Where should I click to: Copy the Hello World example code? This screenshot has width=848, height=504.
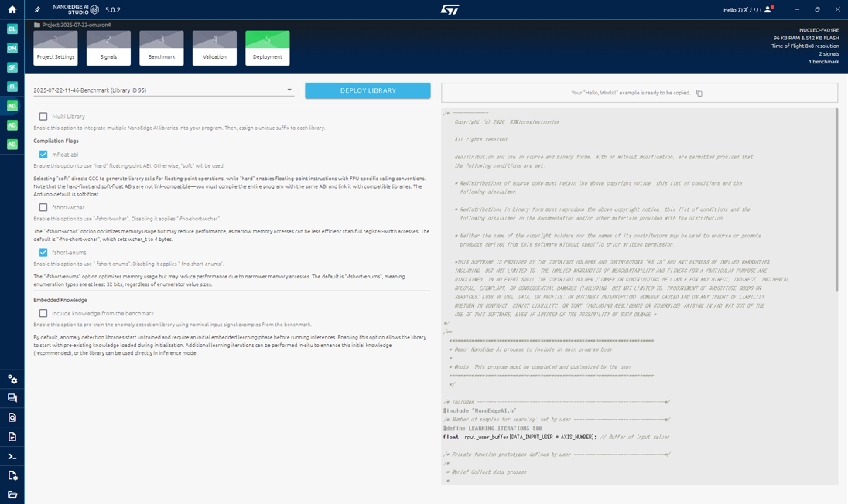coord(699,93)
